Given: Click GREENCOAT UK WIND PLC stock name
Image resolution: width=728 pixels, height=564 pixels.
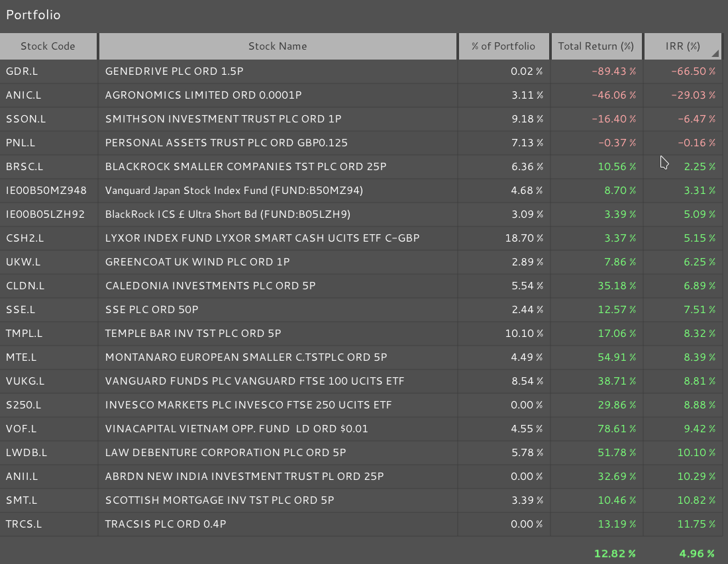Looking at the screenshot, I should (197, 262).
